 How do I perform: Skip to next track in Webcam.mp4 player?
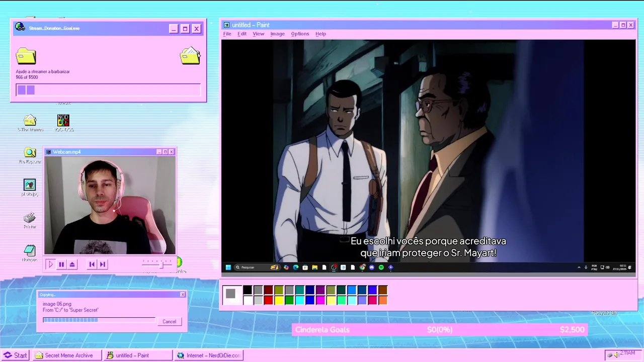[x=103, y=264]
